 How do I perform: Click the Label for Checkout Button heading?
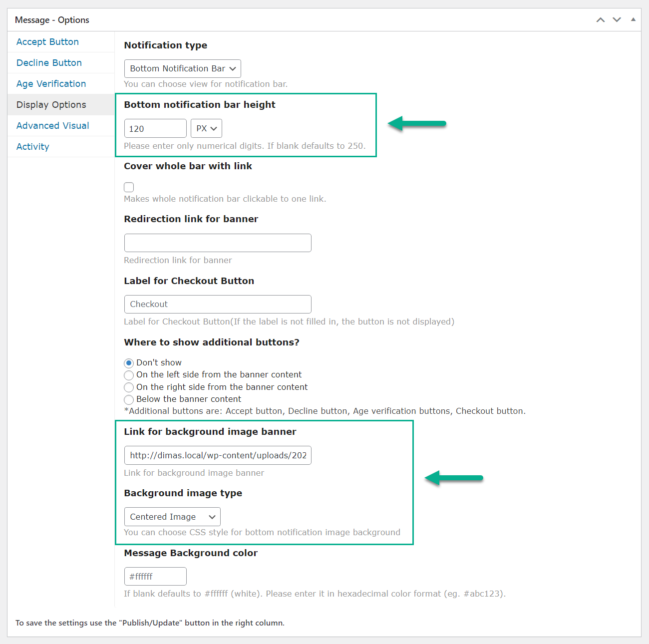(x=189, y=281)
